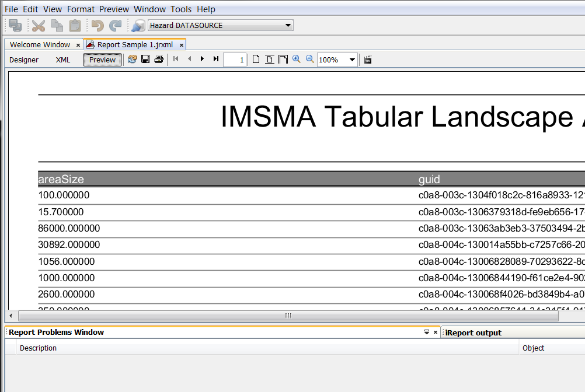Screen dimensions: 585x392
Task: Click the Undo arrow icon
Action: tap(97, 25)
